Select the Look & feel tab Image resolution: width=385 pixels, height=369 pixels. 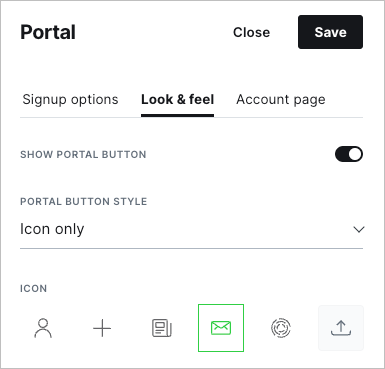pyautogui.click(x=177, y=99)
